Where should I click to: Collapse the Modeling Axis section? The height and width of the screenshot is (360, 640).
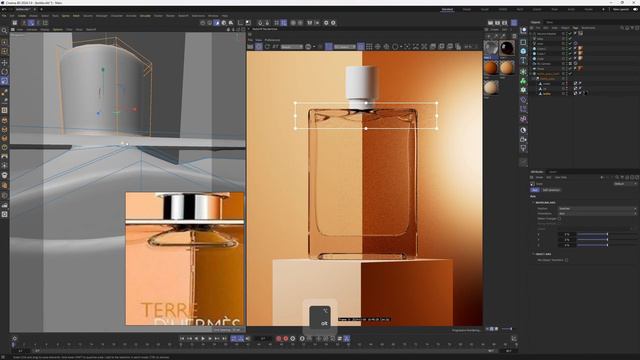(x=533, y=202)
